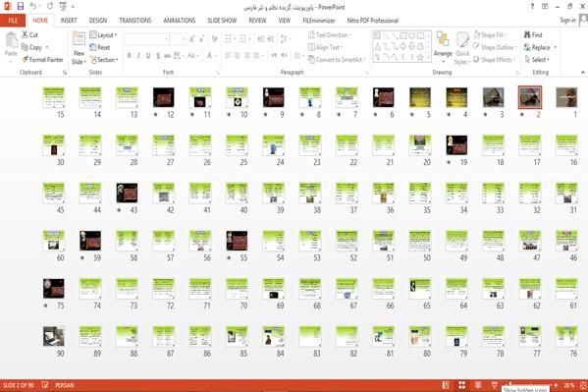The width and height of the screenshot is (588, 392).
Task: Click the New Slide icon
Action: tap(79, 39)
